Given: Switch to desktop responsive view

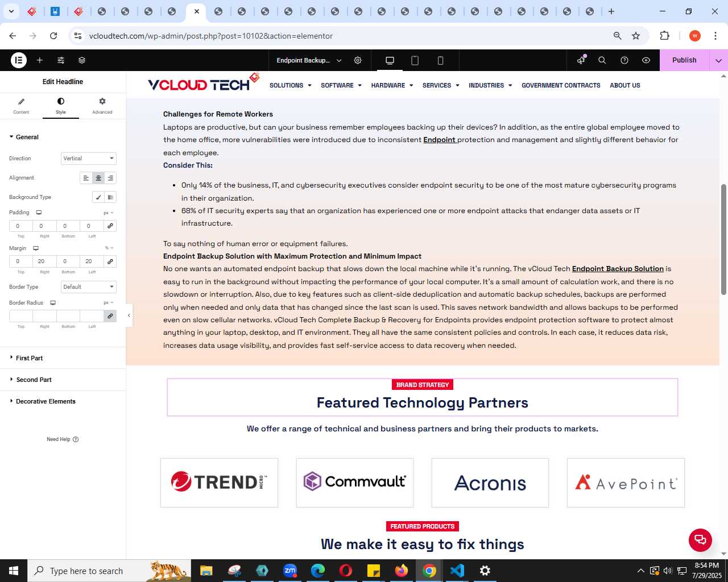Looking at the screenshot, I should pos(390,60).
